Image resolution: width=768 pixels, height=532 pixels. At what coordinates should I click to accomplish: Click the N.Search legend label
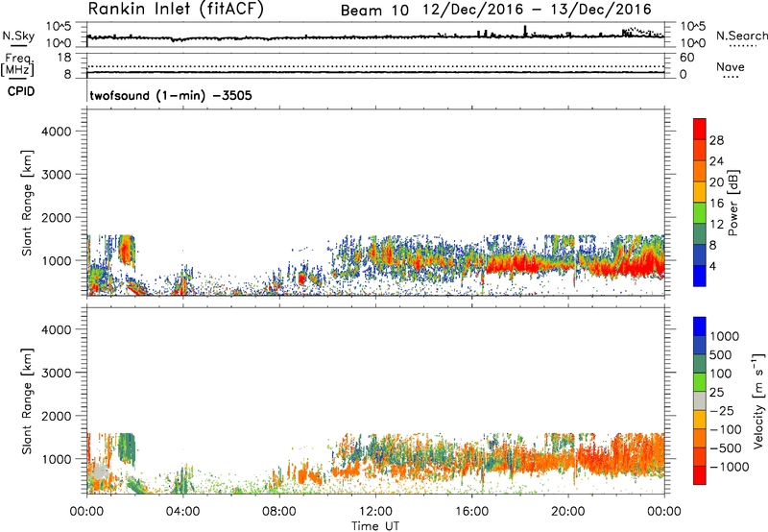coord(742,36)
